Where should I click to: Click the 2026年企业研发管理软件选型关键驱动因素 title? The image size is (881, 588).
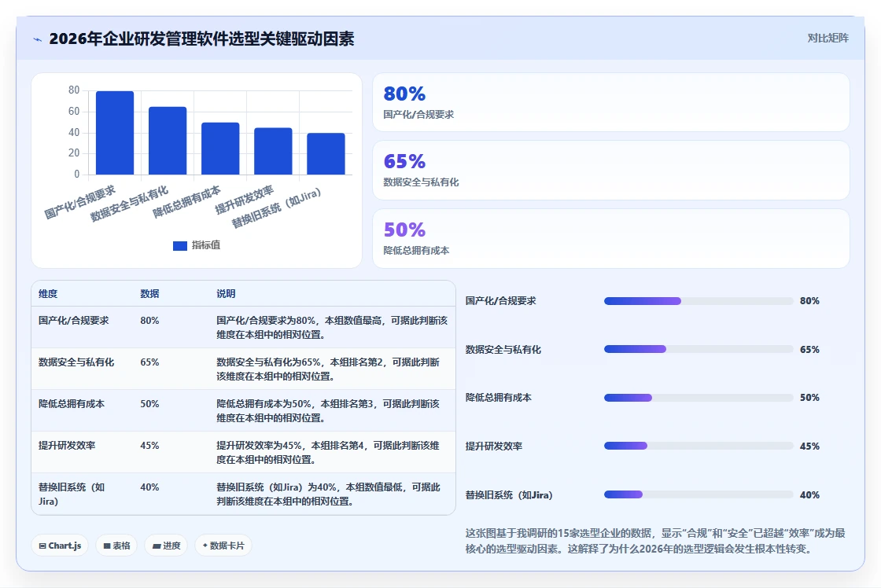point(201,39)
